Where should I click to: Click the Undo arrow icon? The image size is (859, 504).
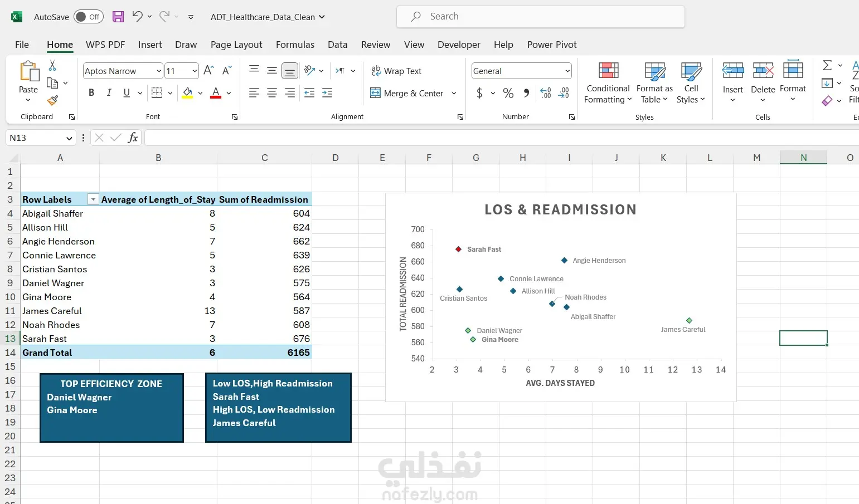(x=137, y=16)
